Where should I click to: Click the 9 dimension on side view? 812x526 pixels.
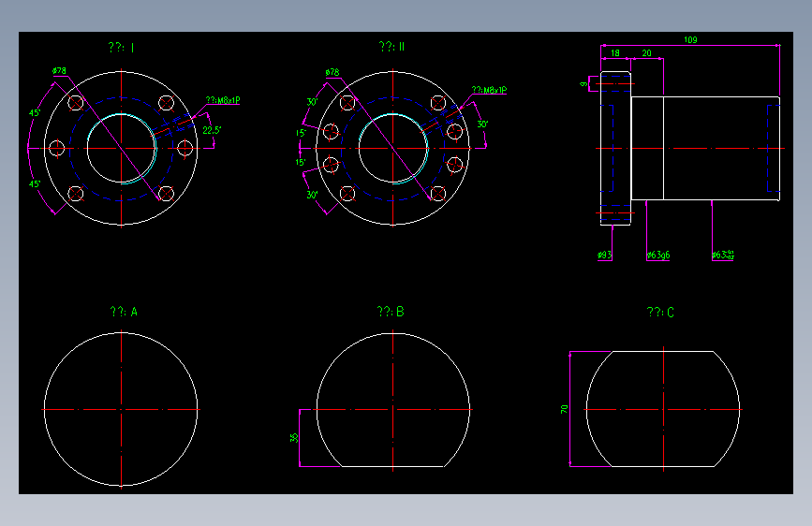tap(583, 84)
